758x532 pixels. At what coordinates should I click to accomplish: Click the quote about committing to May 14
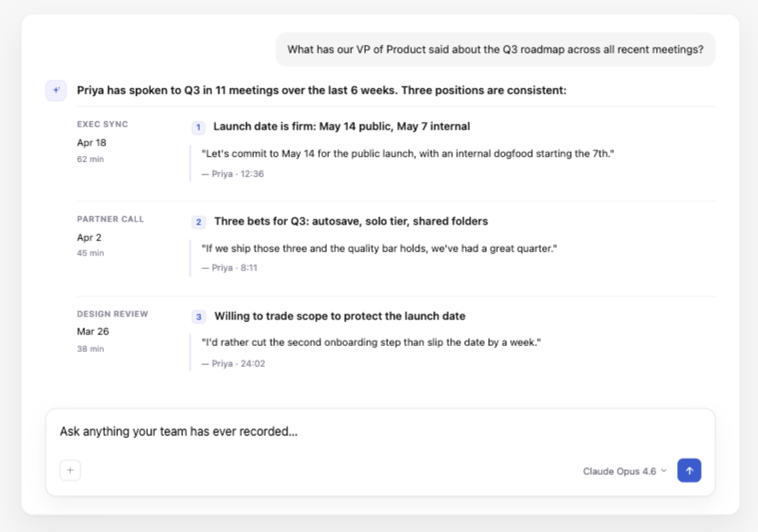[408, 153]
